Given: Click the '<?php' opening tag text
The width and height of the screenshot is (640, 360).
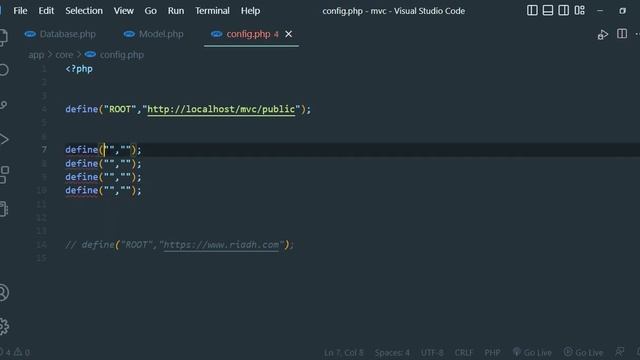Looking at the screenshot, I should click(79, 69).
